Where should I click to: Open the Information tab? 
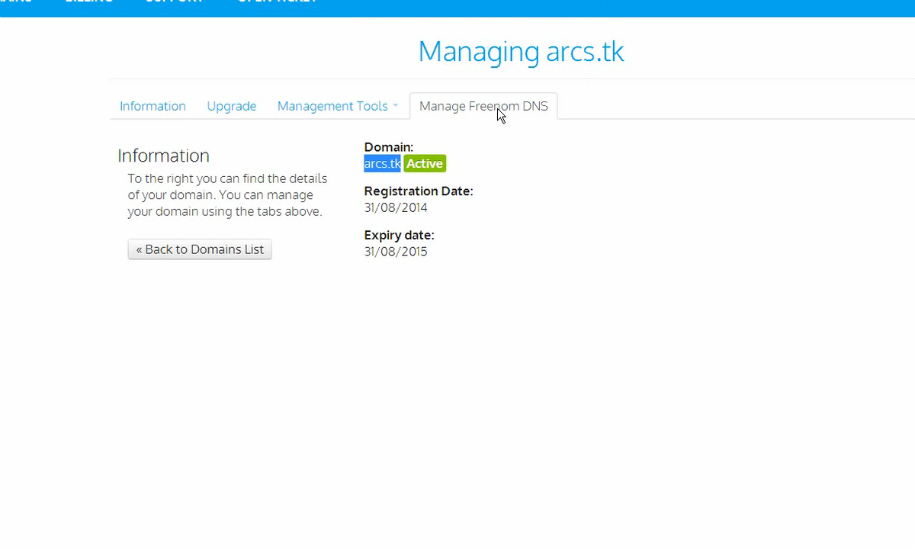click(152, 106)
